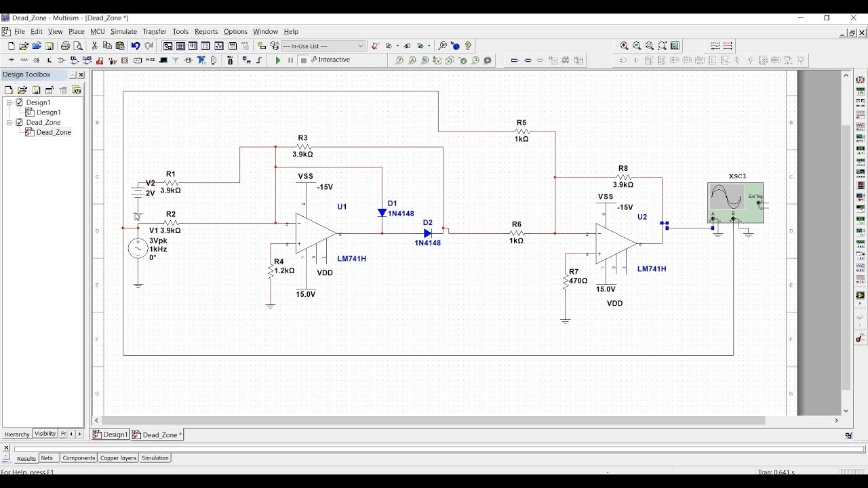Place an Analog op-amp component icon
868x488 pixels.
pos(62,60)
